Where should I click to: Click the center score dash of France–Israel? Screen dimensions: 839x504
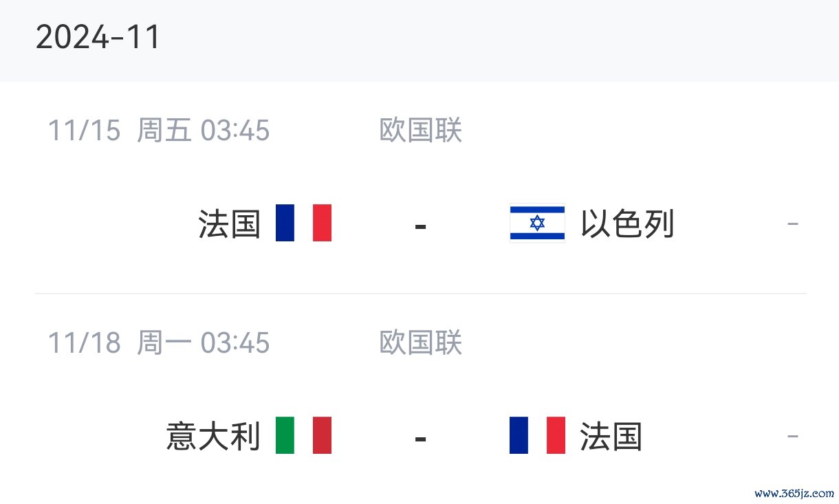tap(421, 225)
